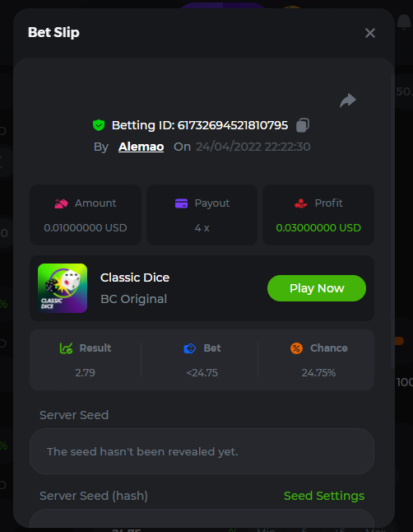
Task: Click the Betting ID number text
Action: tap(233, 125)
